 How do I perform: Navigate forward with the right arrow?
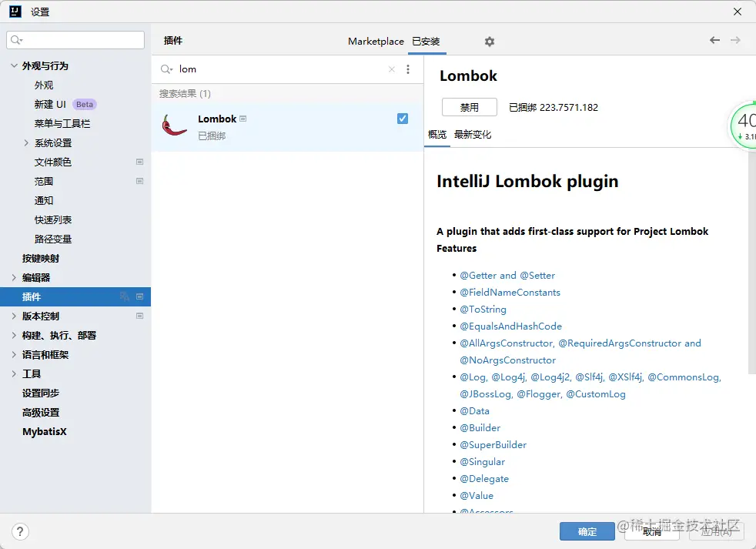pyautogui.click(x=735, y=40)
